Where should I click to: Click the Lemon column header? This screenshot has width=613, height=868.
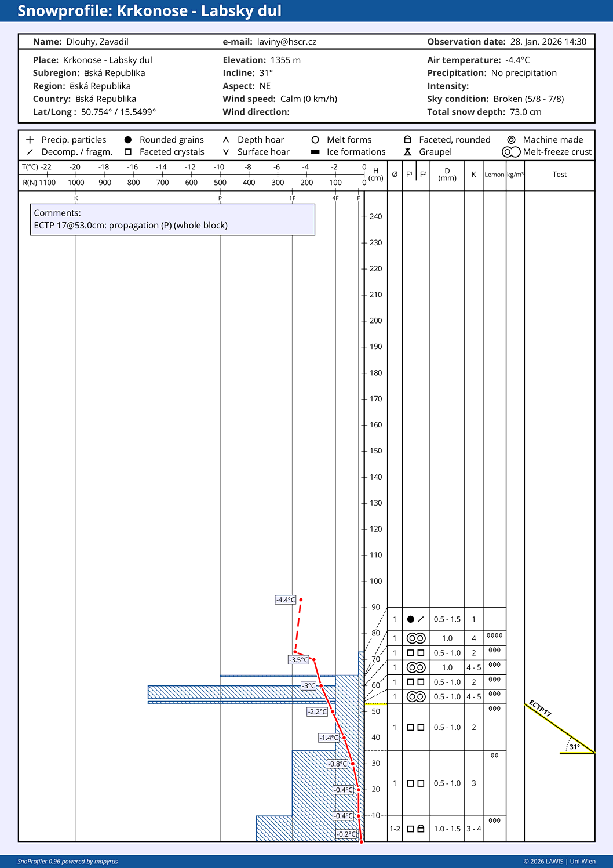tap(494, 175)
